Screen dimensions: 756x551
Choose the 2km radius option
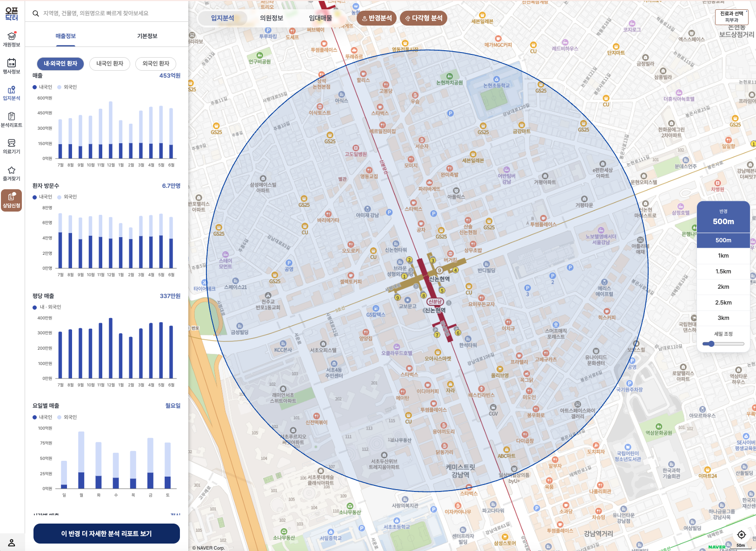[x=723, y=287]
